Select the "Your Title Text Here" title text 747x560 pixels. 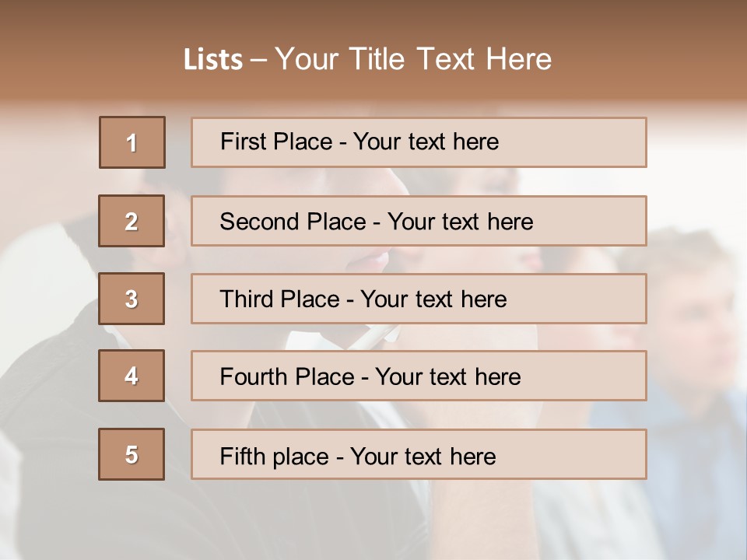coord(413,59)
